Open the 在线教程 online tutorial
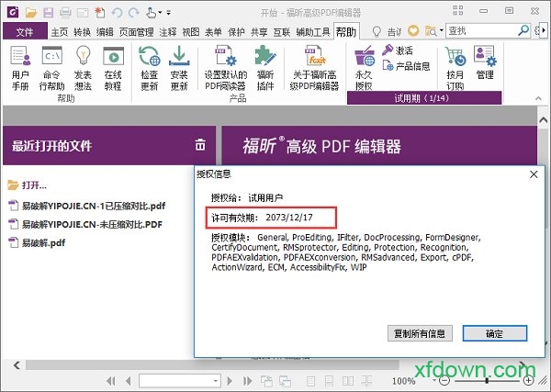Screen dimensions: 551x392 [113, 68]
